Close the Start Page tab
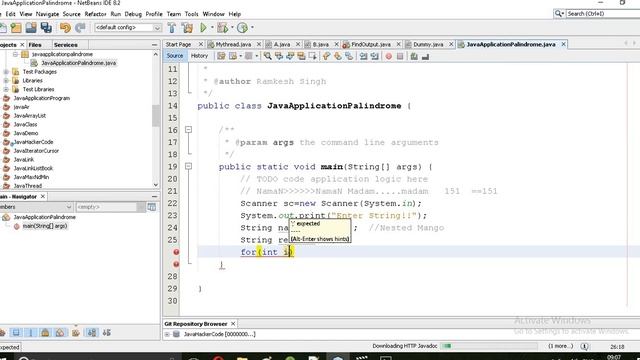This screenshot has width=640, height=360. coord(200,44)
